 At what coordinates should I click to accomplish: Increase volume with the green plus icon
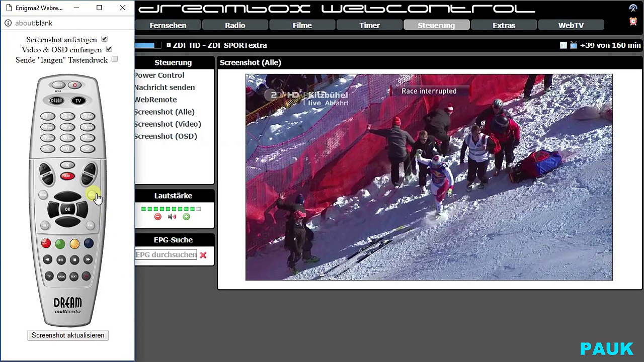pyautogui.click(x=186, y=217)
